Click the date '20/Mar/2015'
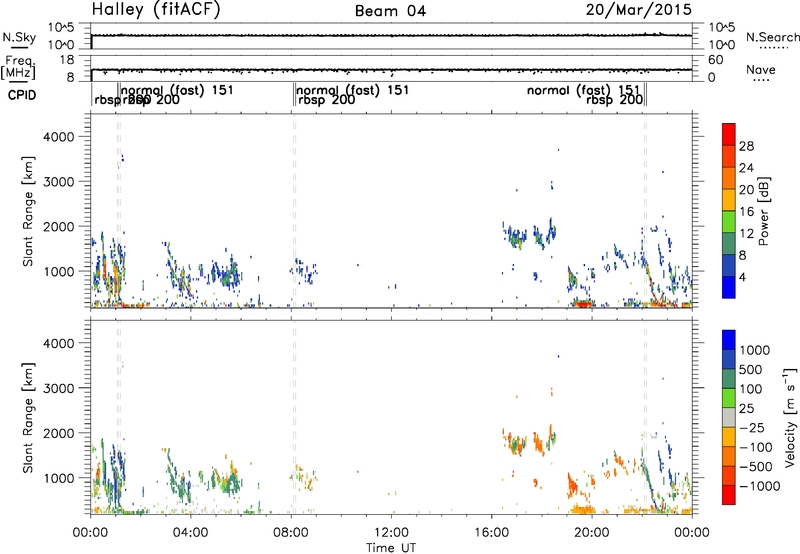This screenshot has width=800, height=554. point(638,10)
